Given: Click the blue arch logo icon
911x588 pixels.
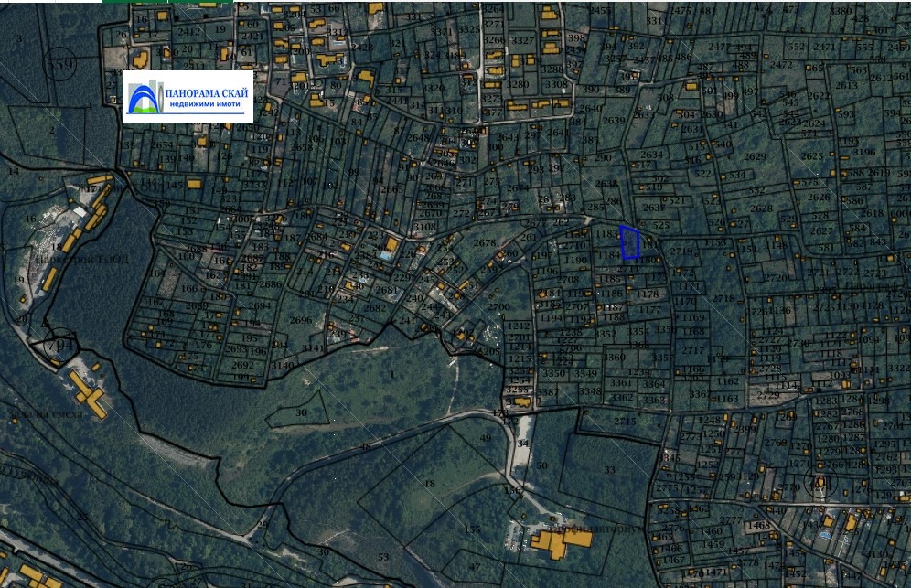Looking at the screenshot, I should pos(144,97).
